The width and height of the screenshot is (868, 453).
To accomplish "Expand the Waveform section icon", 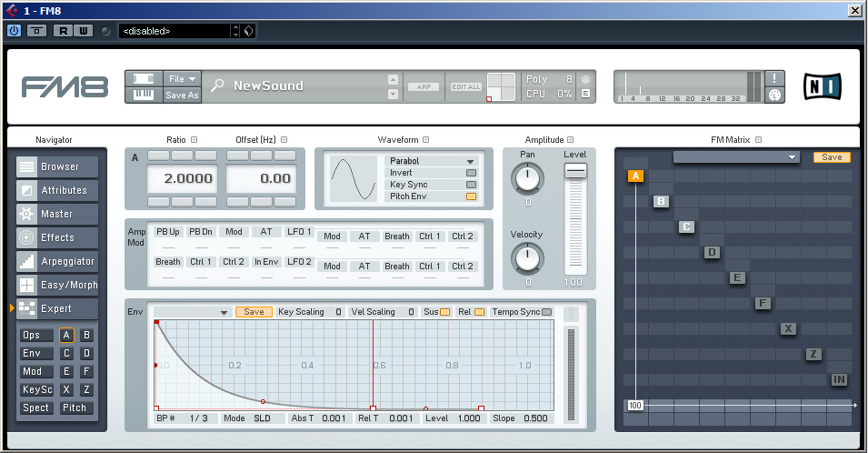I will pyautogui.click(x=425, y=139).
